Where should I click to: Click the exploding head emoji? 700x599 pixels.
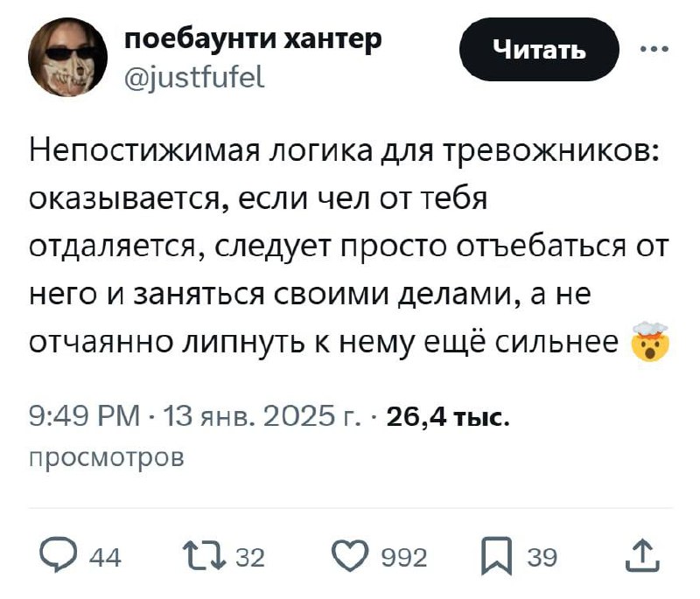click(650, 344)
